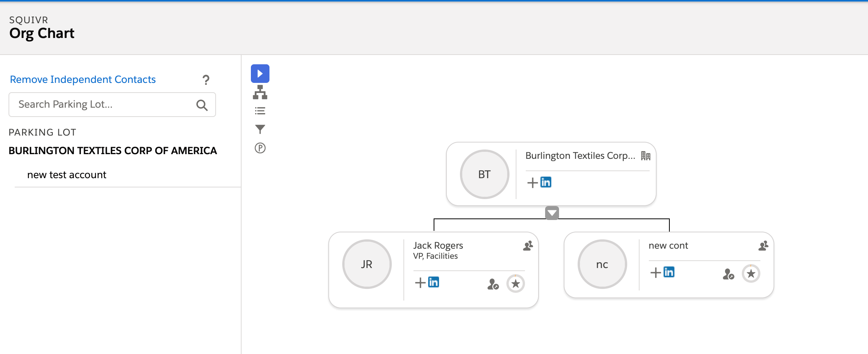Toggle the star on new cont card

point(751,274)
